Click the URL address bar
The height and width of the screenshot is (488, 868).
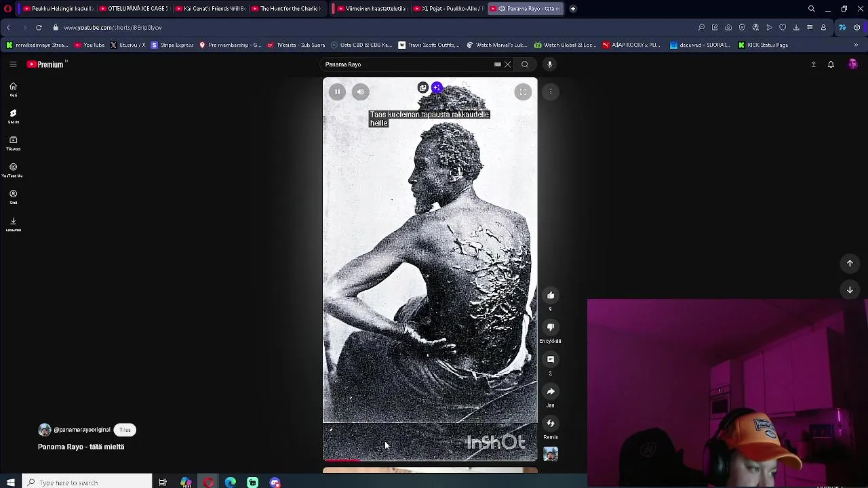pos(373,28)
